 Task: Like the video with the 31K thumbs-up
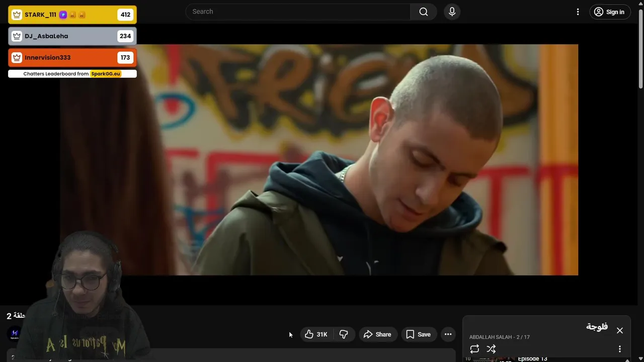coord(316,334)
